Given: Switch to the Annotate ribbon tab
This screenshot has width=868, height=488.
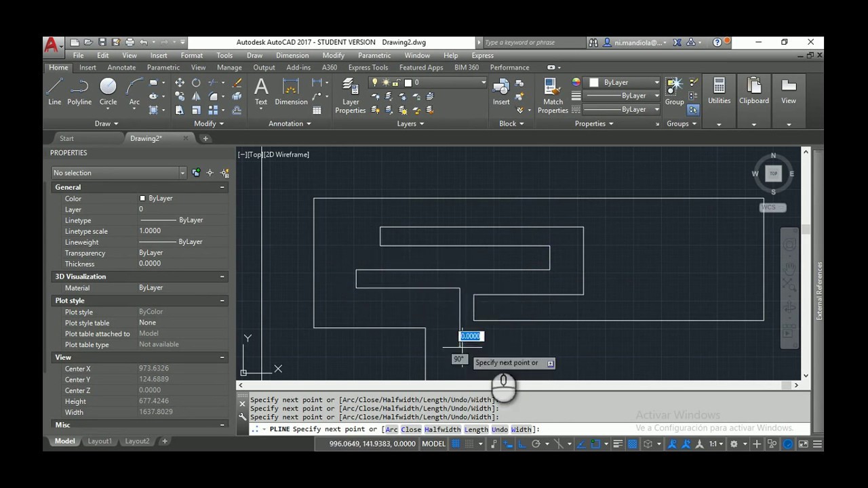Looking at the screenshot, I should pyautogui.click(x=121, y=67).
